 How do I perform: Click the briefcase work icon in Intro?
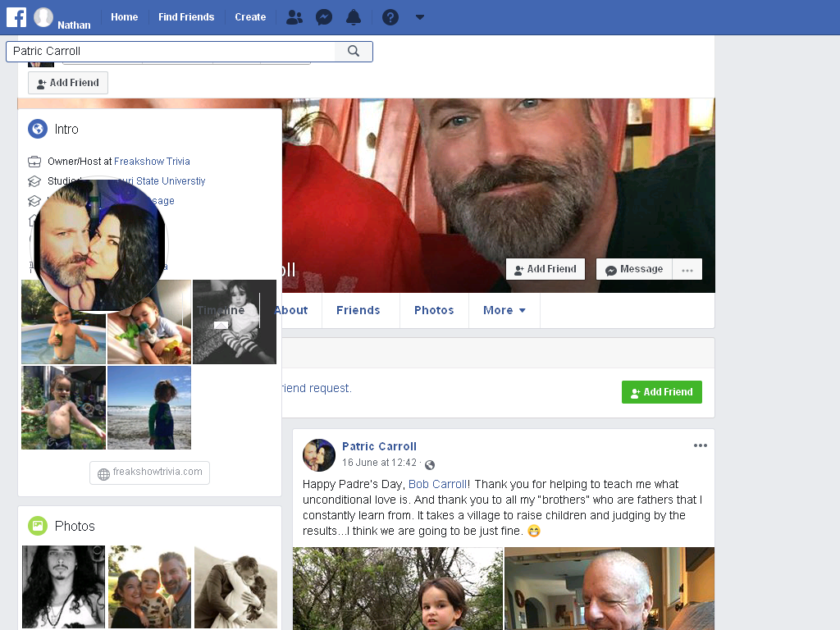34,162
